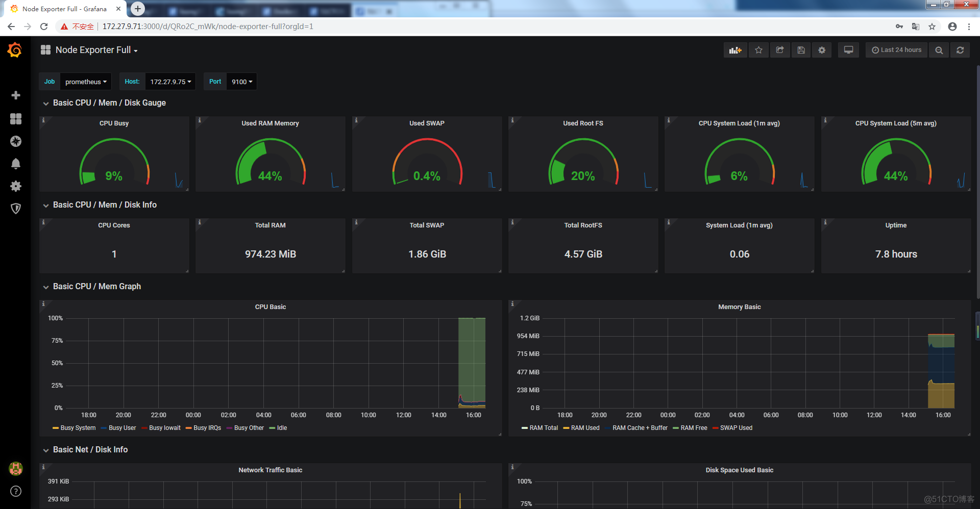Image resolution: width=980 pixels, height=509 pixels.
Task: Open the Network Traffic Basic title menu
Action: tap(271, 470)
